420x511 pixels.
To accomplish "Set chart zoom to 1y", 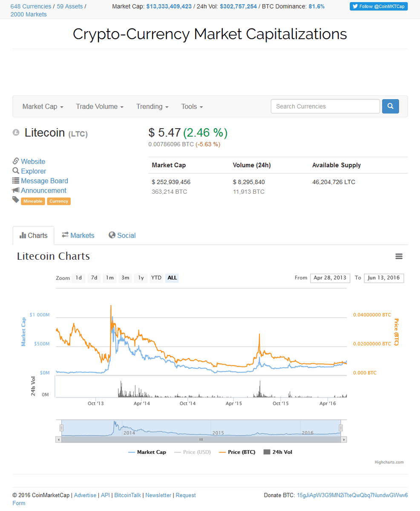I will click(141, 278).
